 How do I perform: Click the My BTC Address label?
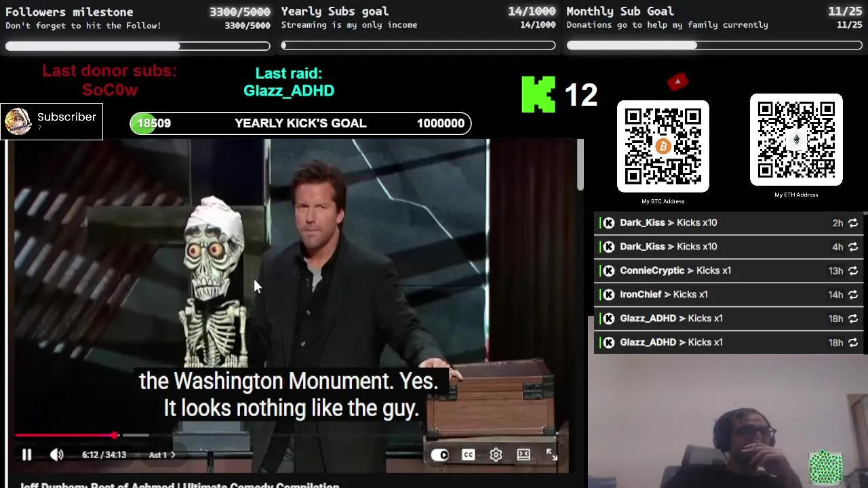663,201
